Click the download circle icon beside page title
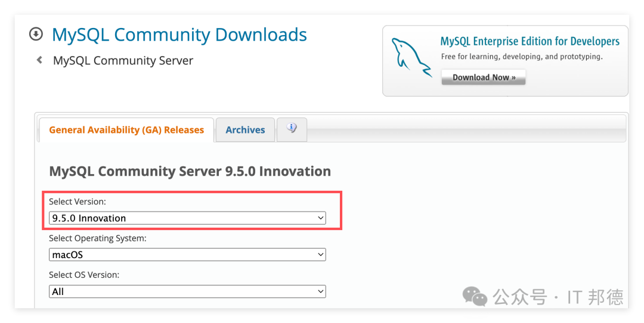The image size is (644, 323). tap(36, 34)
